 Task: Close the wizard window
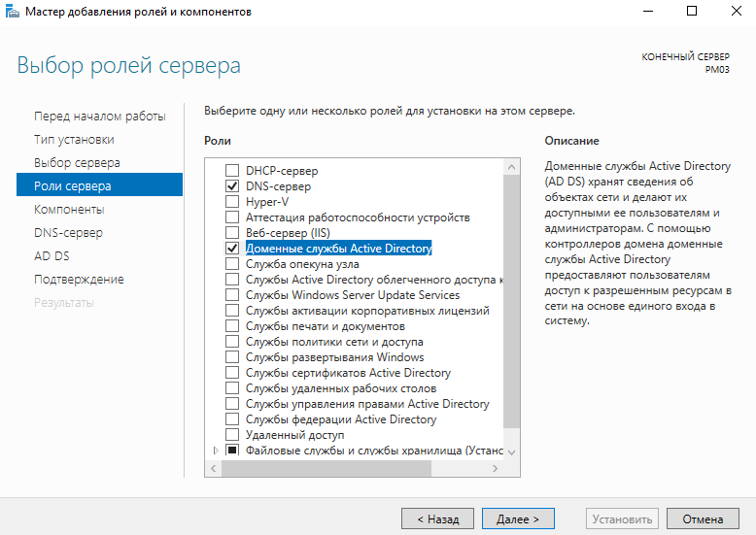pos(737,11)
